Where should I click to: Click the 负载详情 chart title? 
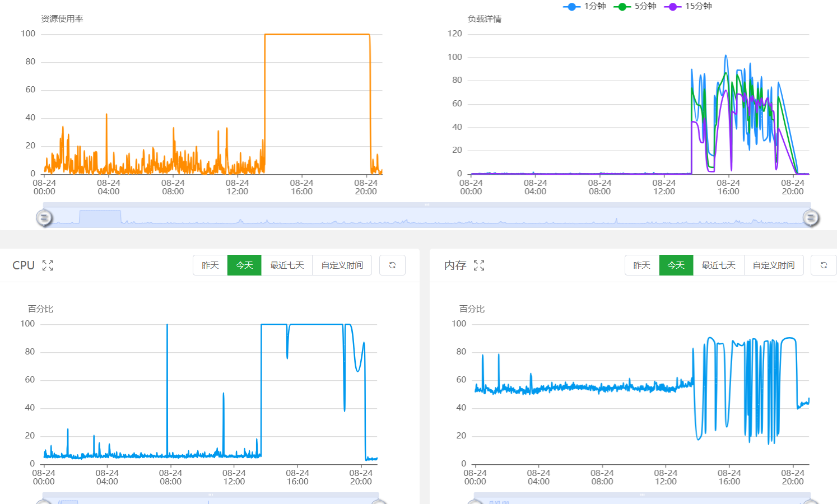point(485,19)
